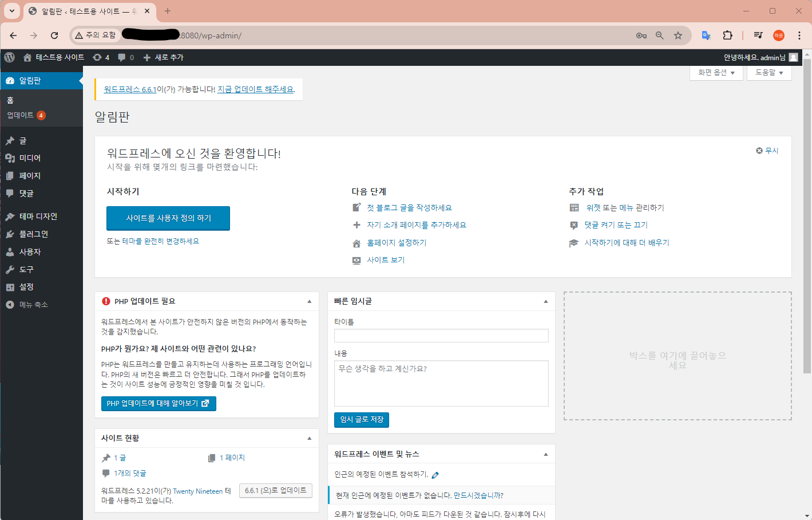Screen dimensions: 812x520
Task: Open 1개의 댓글 link
Action: click(130, 473)
